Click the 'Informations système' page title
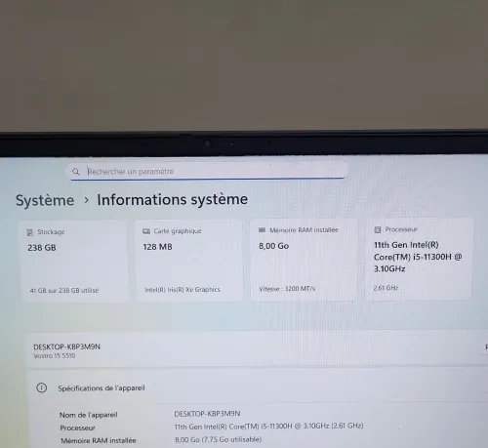Viewport: 488px width, 448px height. click(x=173, y=199)
